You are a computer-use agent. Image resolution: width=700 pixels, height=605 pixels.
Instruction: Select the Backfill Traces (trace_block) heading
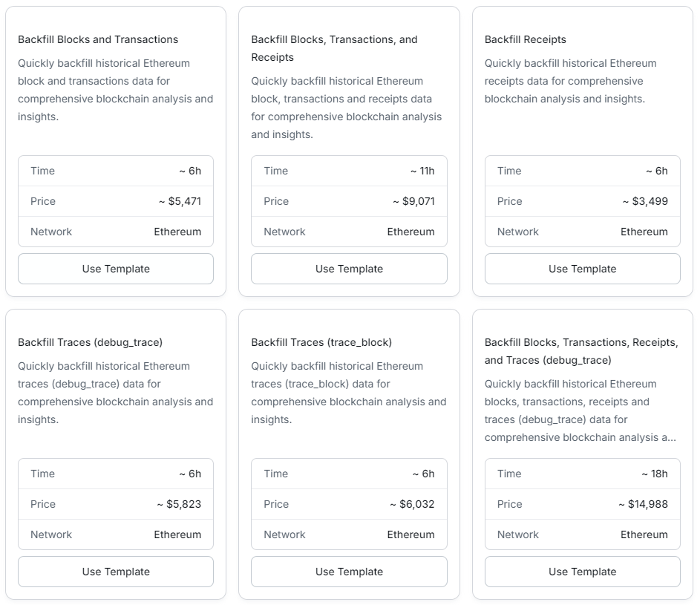coord(321,342)
